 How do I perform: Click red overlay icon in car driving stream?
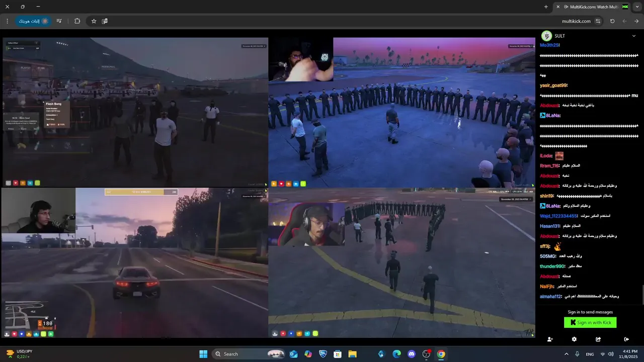pos(15,334)
